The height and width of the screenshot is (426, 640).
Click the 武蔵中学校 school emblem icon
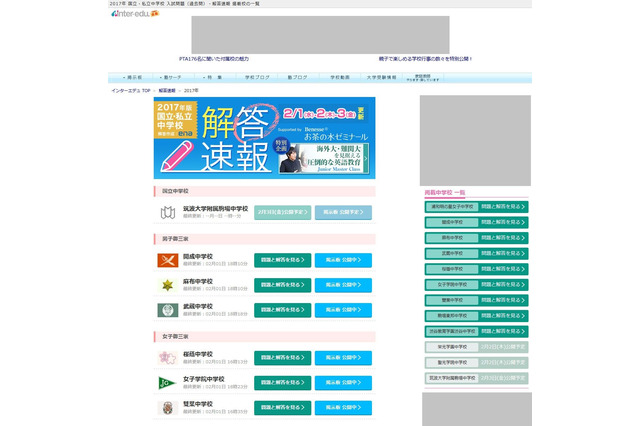[167, 310]
